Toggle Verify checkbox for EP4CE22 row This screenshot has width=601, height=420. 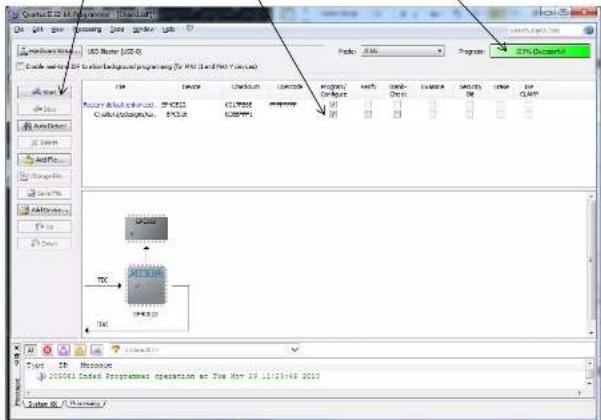(x=368, y=104)
